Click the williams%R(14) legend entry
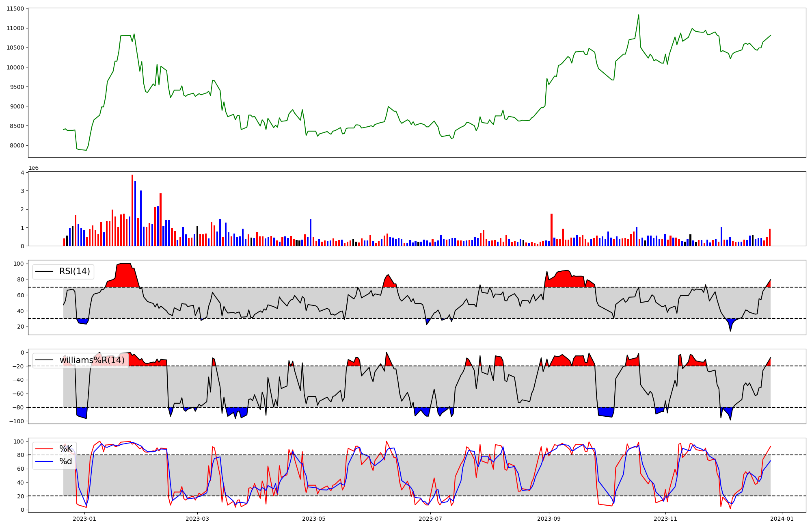The image size is (812, 528). tap(92, 360)
